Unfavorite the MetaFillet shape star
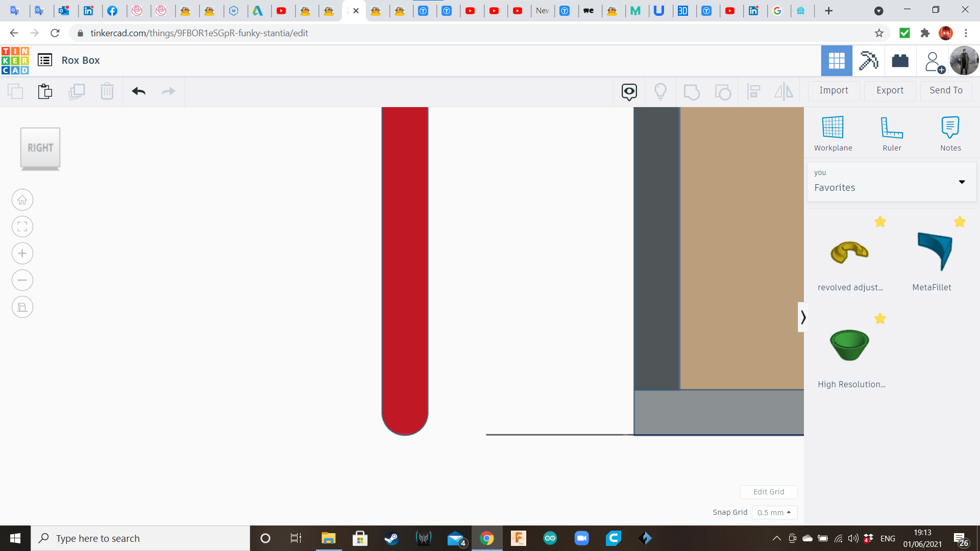Image resolution: width=980 pixels, height=551 pixels. [960, 222]
